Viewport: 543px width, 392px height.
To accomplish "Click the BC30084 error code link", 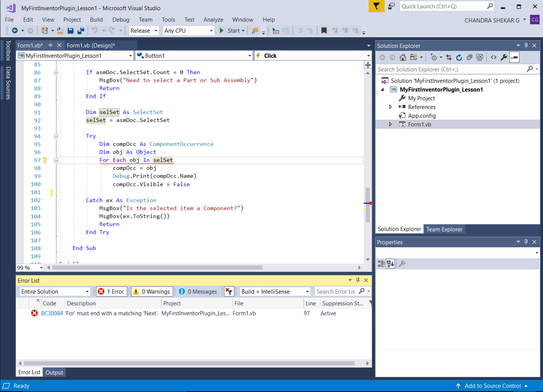I will point(52,313).
